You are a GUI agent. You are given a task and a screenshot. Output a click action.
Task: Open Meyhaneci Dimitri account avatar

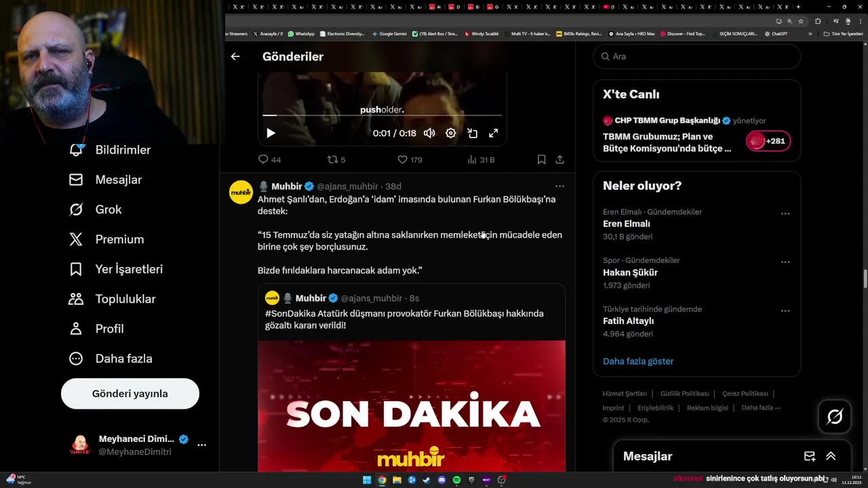coord(80,445)
